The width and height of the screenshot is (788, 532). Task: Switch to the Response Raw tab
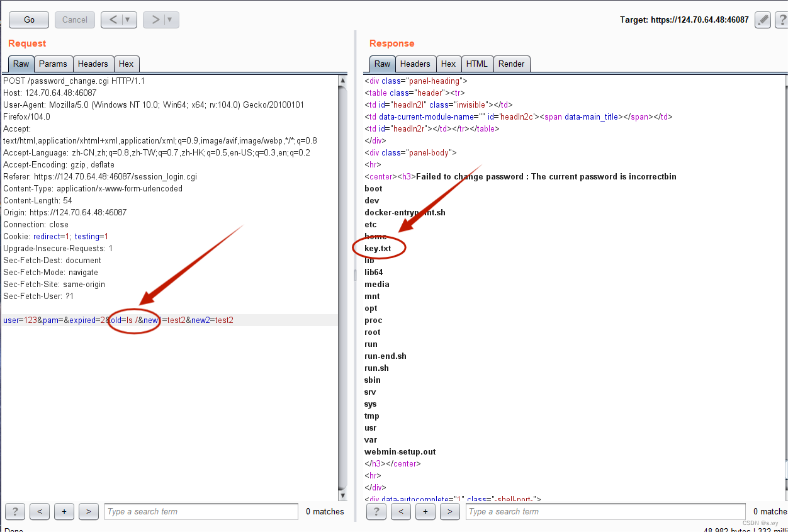click(382, 64)
